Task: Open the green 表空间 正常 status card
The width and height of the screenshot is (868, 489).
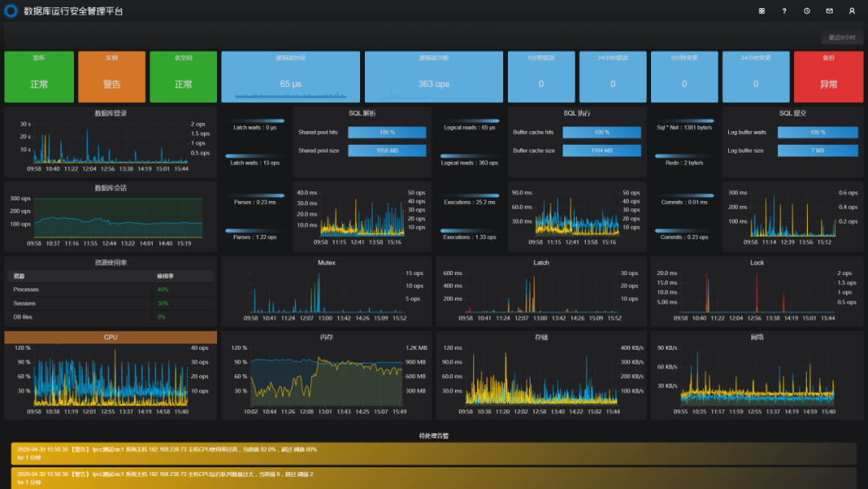Action: [183, 77]
